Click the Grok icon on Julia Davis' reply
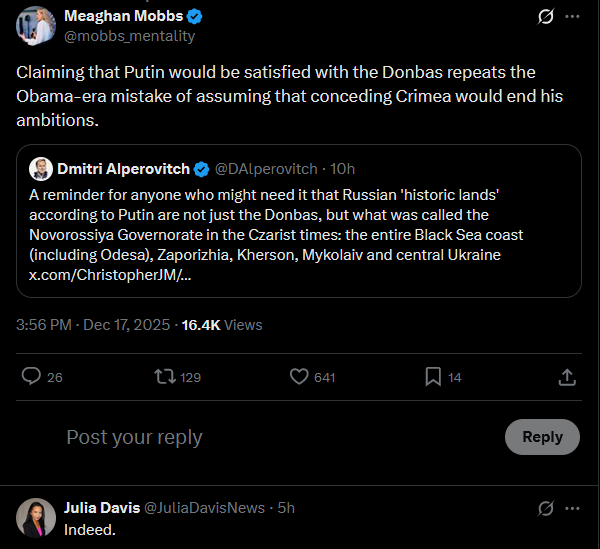 pos(546,507)
